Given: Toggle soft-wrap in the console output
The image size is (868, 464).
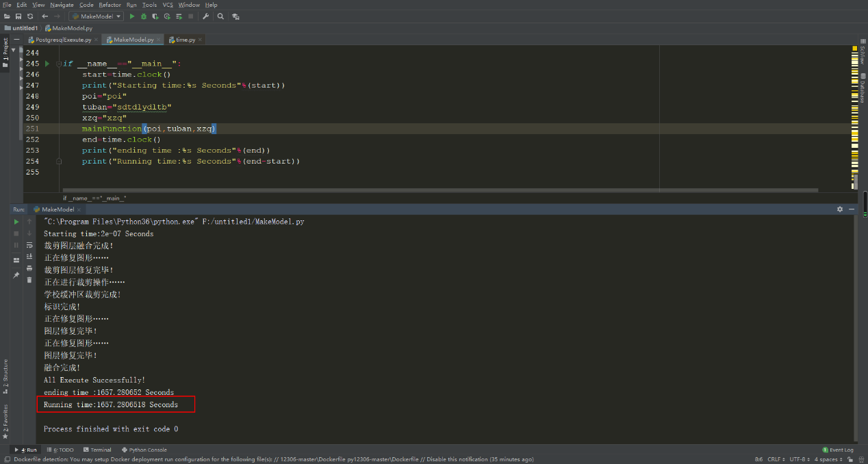Looking at the screenshot, I should coord(29,245).
